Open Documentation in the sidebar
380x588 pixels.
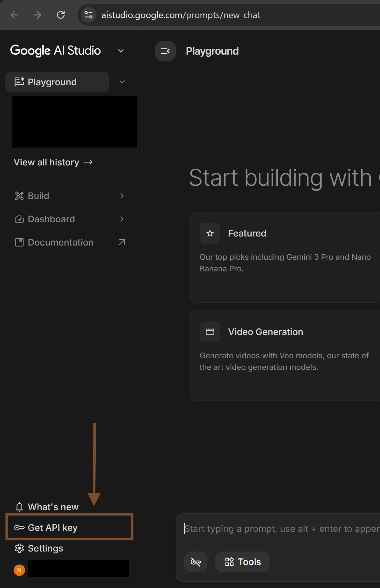click(x=70, y=242)
